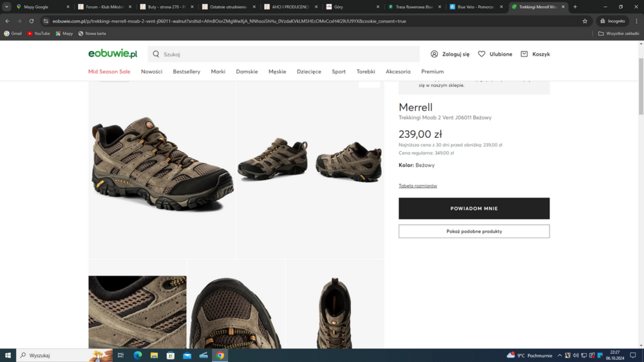Click the Zaloguj się user icon
This screenshot has width=644, height=362.
coord(434,54)
